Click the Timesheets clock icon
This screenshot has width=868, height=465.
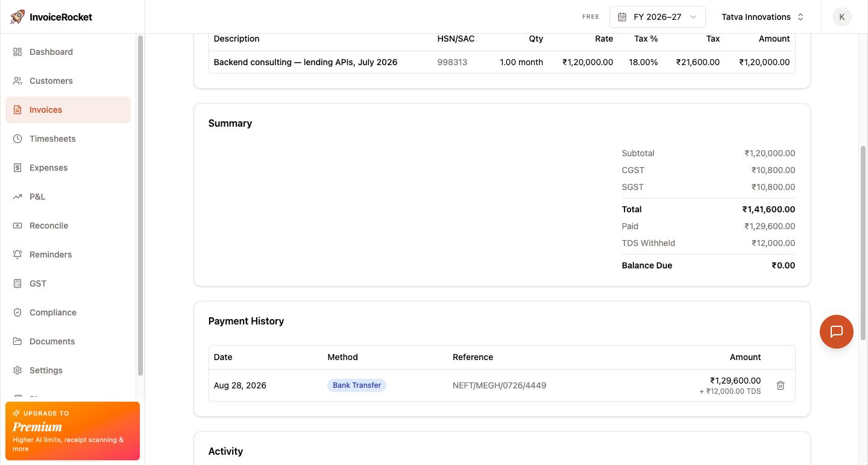17,139
